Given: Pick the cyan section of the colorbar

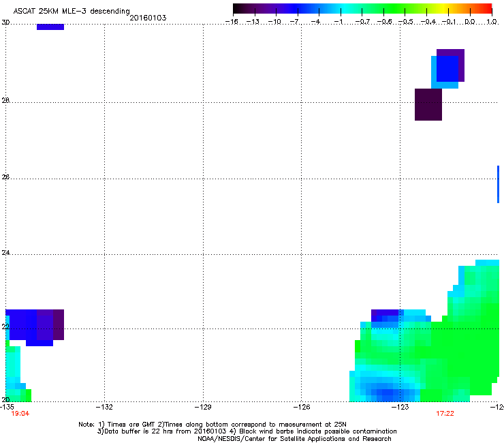Looking at the screenshot, I should [x=345, y=9].
